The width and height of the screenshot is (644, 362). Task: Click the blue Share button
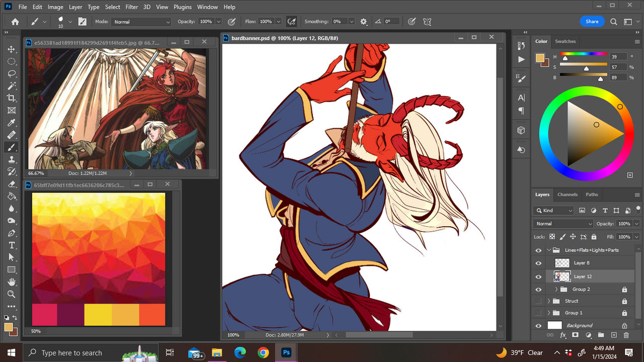tap(592, 22)
